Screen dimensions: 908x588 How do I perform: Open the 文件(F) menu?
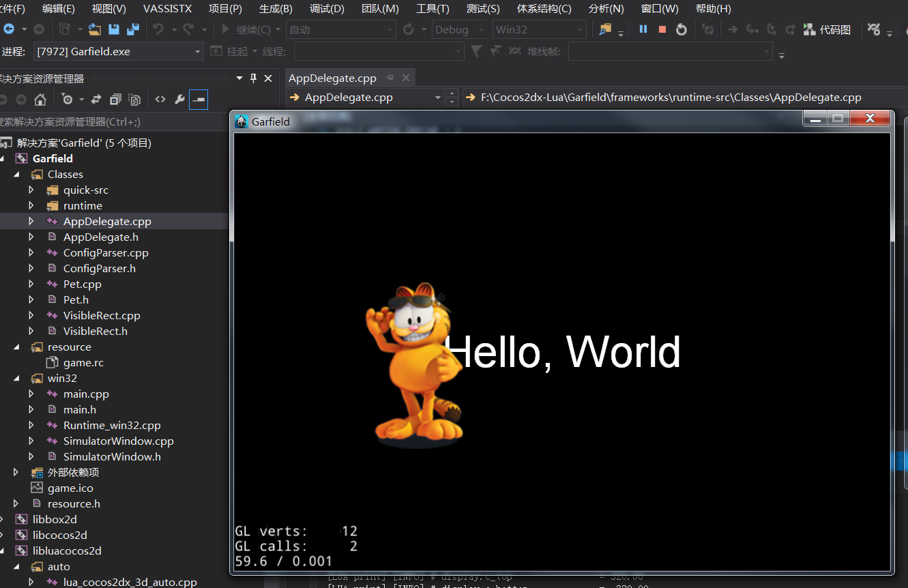tap(13, 9)
